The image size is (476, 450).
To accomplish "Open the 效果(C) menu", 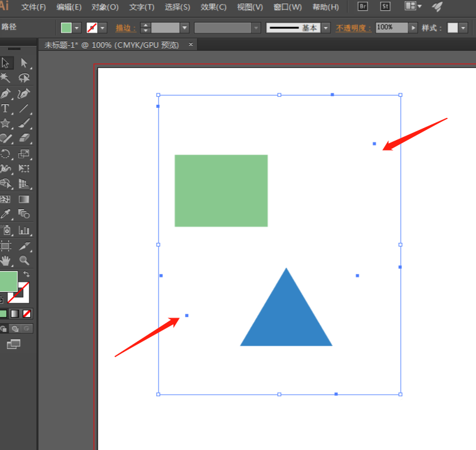I will (213, 8).
